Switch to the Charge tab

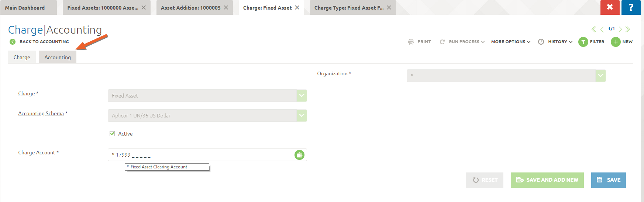click(22, 57)
